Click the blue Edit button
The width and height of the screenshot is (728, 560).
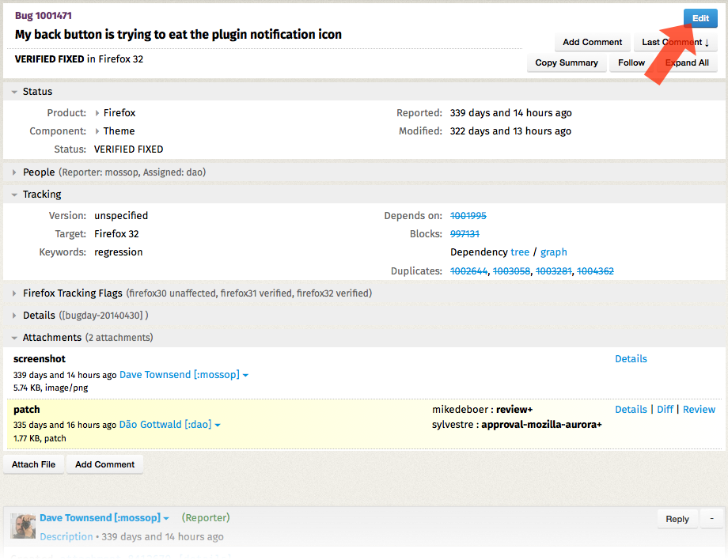[700, 18]
